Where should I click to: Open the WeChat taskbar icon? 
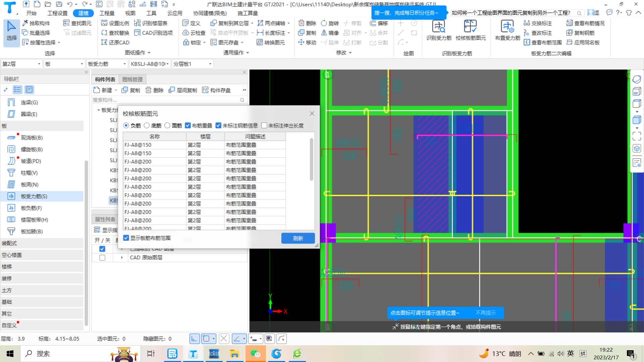[x=255, y=354]
